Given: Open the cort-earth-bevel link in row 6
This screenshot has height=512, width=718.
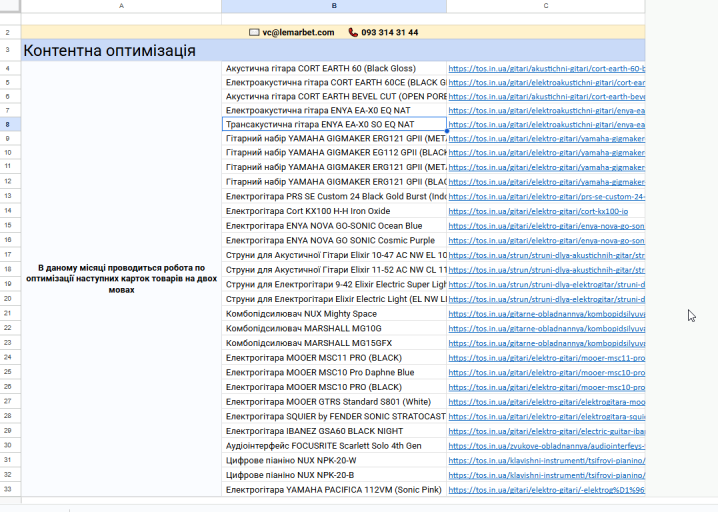Looking at the screenshot, I should tap(547, 97).
